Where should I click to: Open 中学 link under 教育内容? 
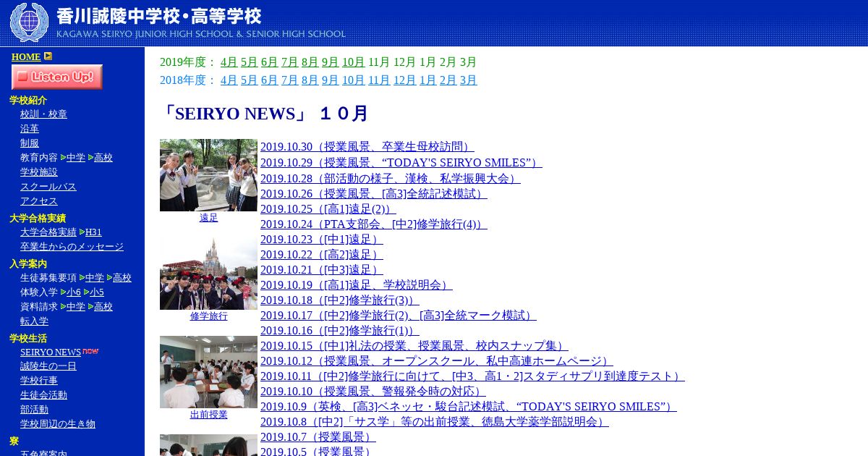coord(76,158)
